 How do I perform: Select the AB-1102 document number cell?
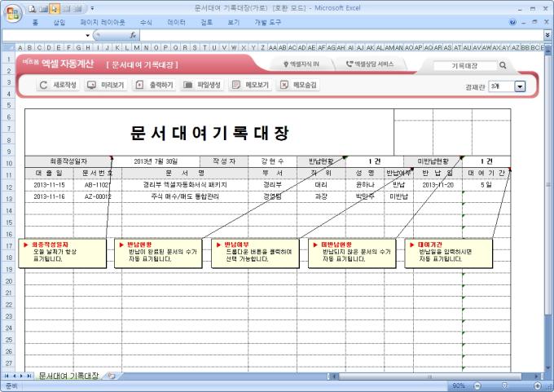pos(98,185)
